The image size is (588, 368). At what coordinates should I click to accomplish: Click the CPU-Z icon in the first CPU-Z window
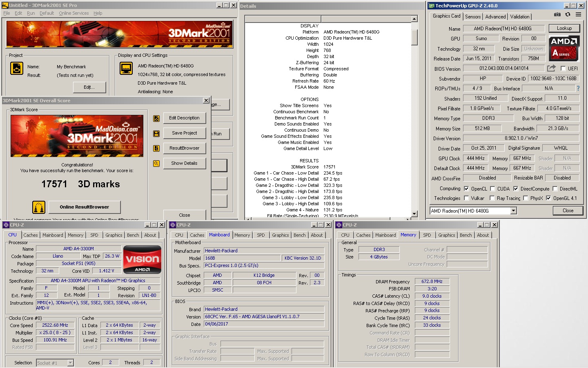[6, 225]
